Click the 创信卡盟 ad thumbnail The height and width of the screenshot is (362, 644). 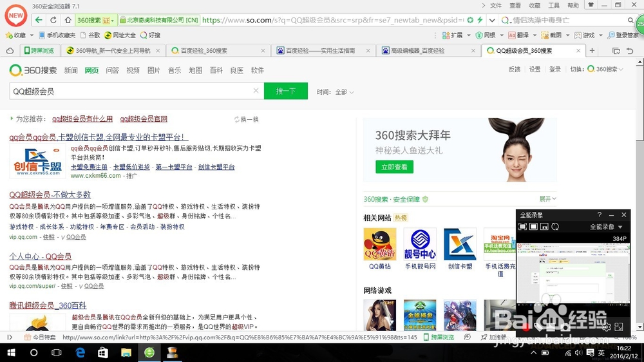coord(37,162)
